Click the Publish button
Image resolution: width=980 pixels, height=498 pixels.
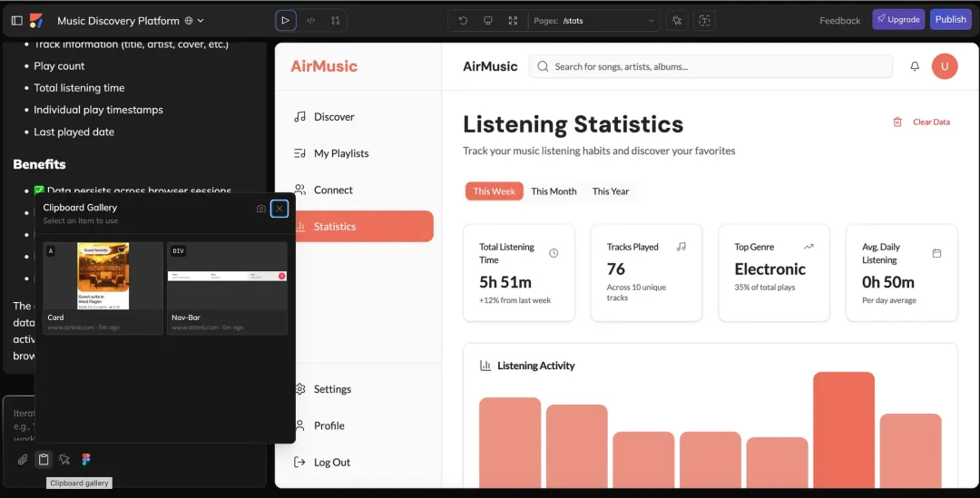click(x=951, y=19)
